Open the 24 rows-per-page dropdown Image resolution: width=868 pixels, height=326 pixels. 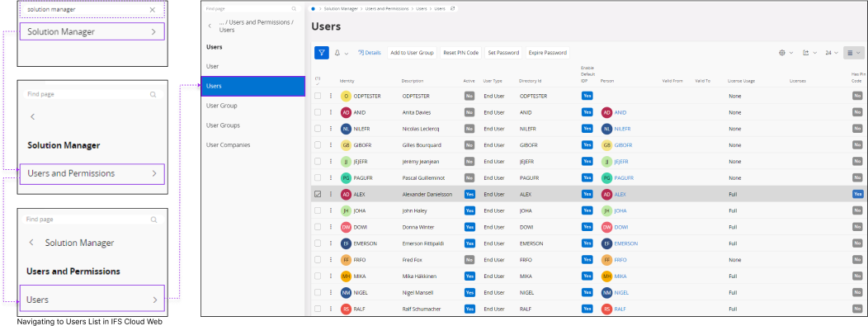coord(832,53)
